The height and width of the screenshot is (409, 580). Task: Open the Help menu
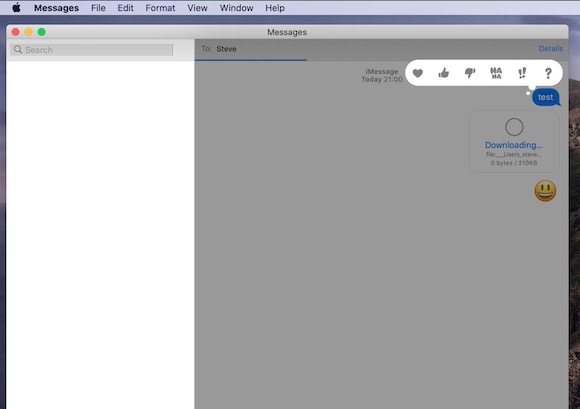(275, 8)
